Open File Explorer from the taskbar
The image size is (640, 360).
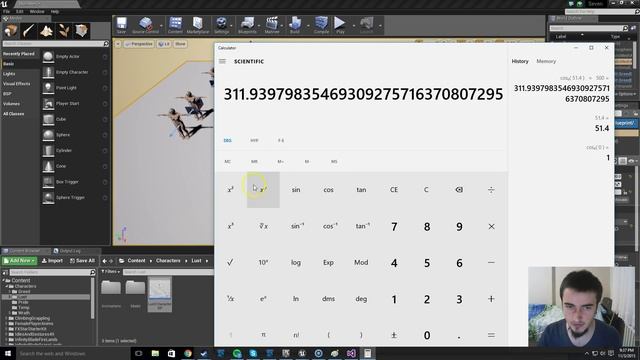pos(155,353)
